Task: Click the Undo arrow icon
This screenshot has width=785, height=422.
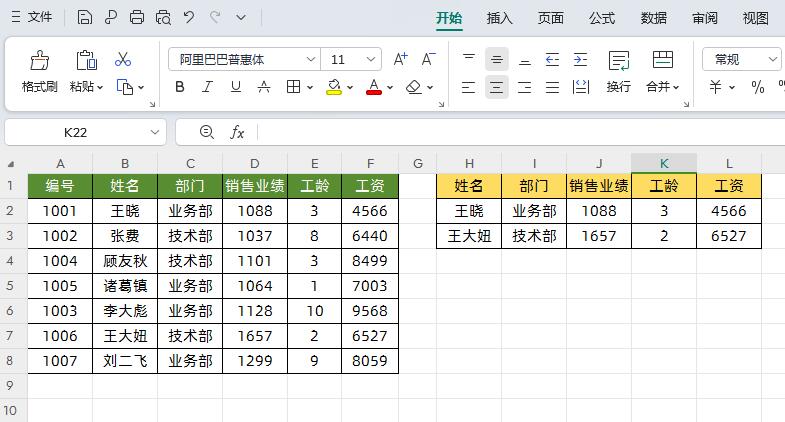Action: [x=189, y=17]
